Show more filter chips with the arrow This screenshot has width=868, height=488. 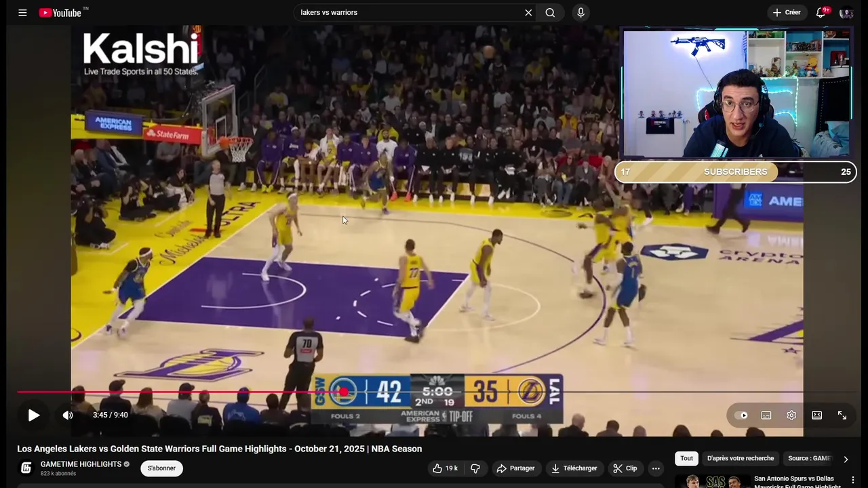click(846, 459)
